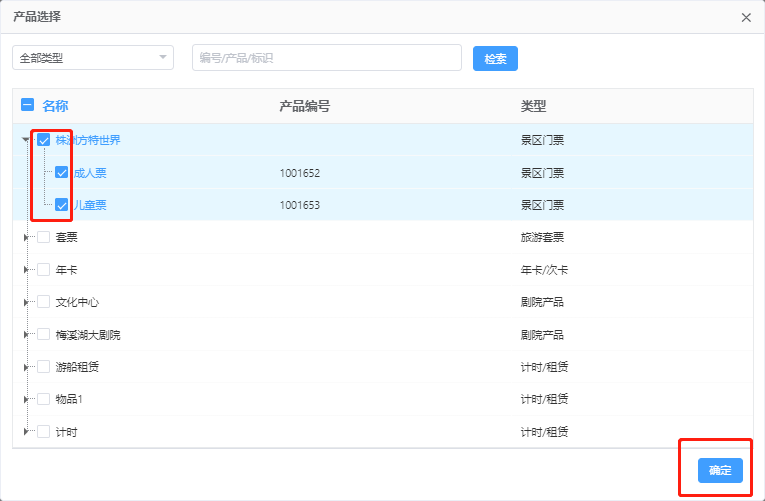The image size is (765, 501).
Task: Click the 产品编号 column header
Action: tap(305, 106)
